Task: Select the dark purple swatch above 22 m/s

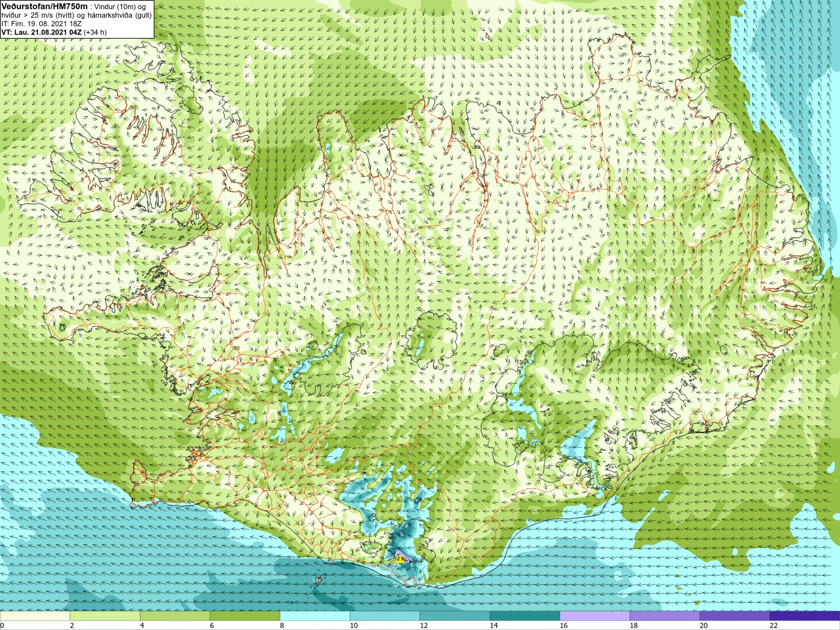Action: 805,616
